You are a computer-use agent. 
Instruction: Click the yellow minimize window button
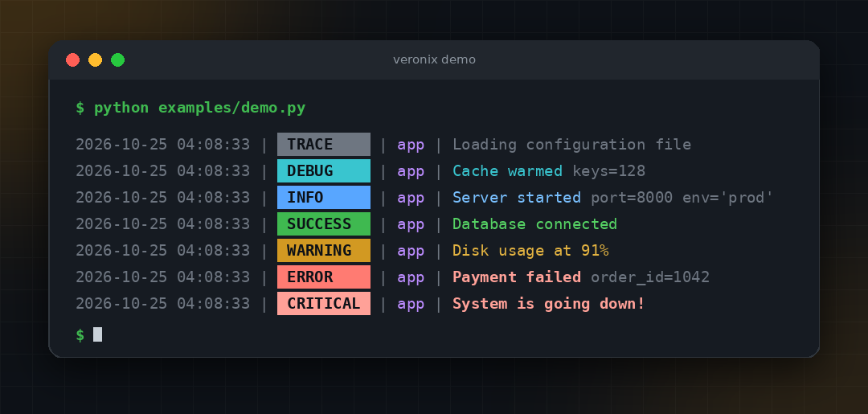point(95,59)
